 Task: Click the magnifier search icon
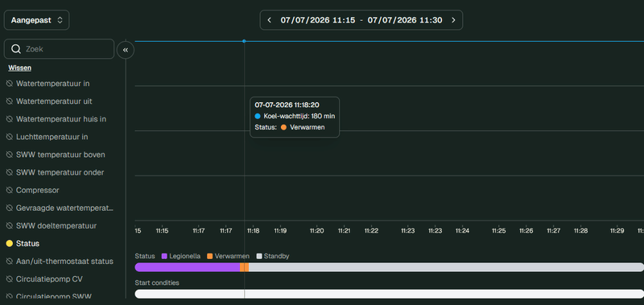click(16, 49)
